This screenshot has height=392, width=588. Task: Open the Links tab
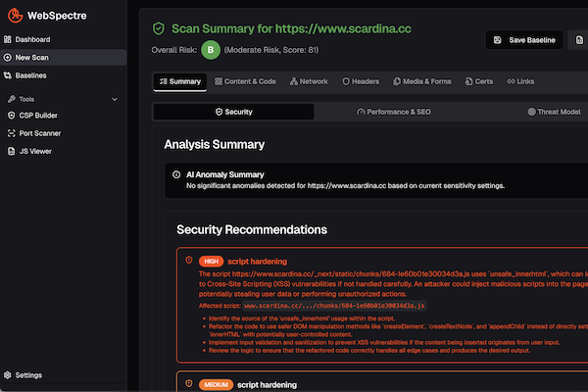tap(520, 81)
